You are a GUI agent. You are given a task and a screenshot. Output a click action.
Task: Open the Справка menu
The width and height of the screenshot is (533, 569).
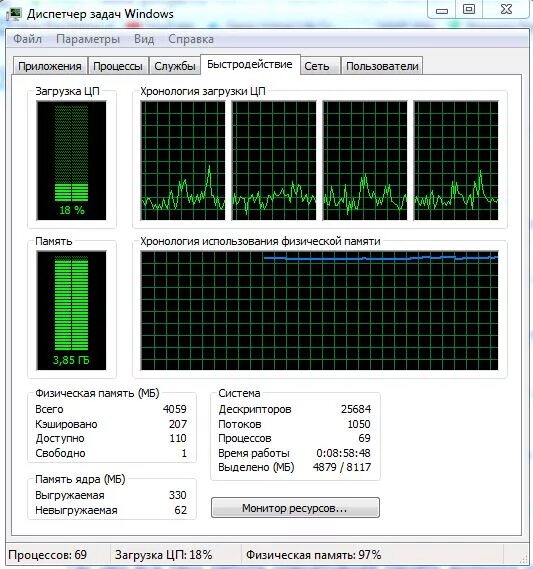coord(191,39)
